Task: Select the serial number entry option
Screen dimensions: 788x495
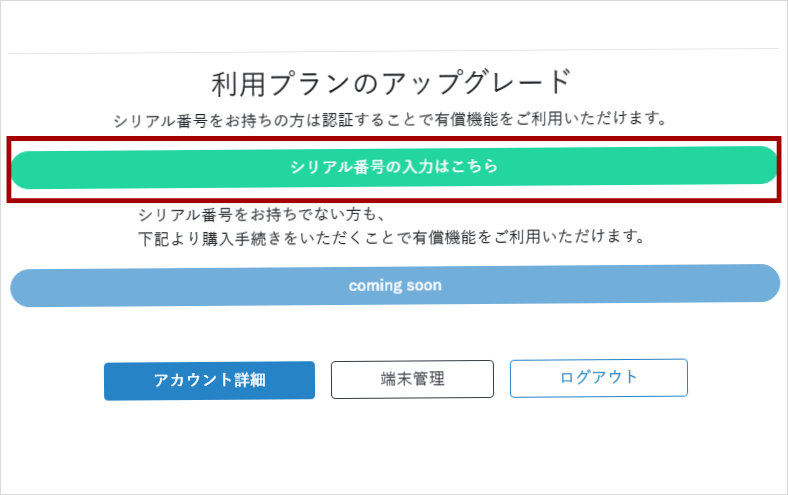Action: pyautogui.click(x=394, y=167)
